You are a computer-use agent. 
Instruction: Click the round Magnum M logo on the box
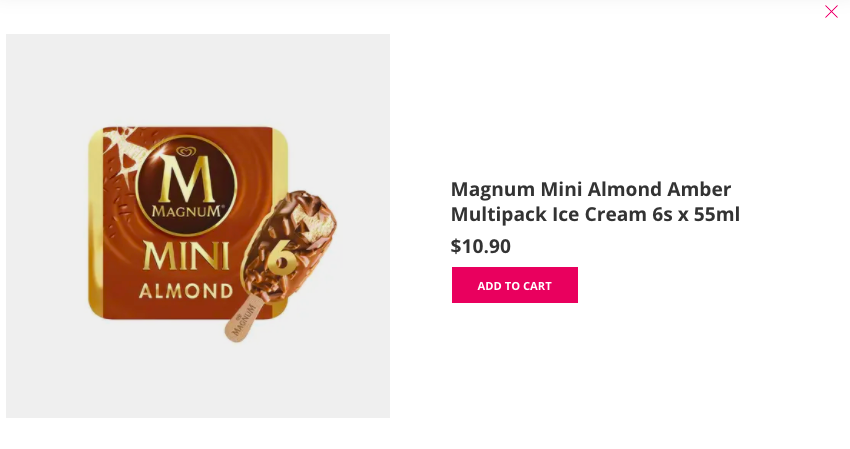pos(185,185)
